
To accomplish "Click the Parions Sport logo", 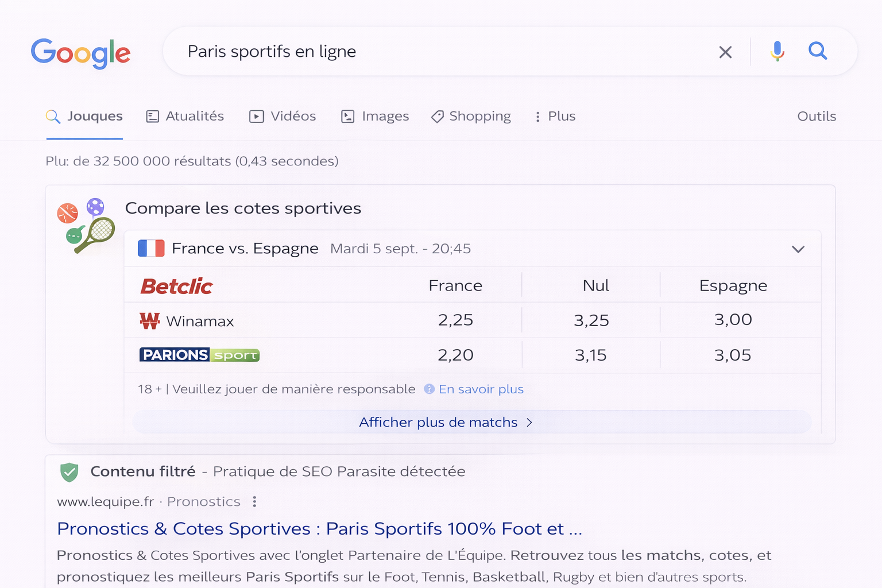I will [199, 355].
